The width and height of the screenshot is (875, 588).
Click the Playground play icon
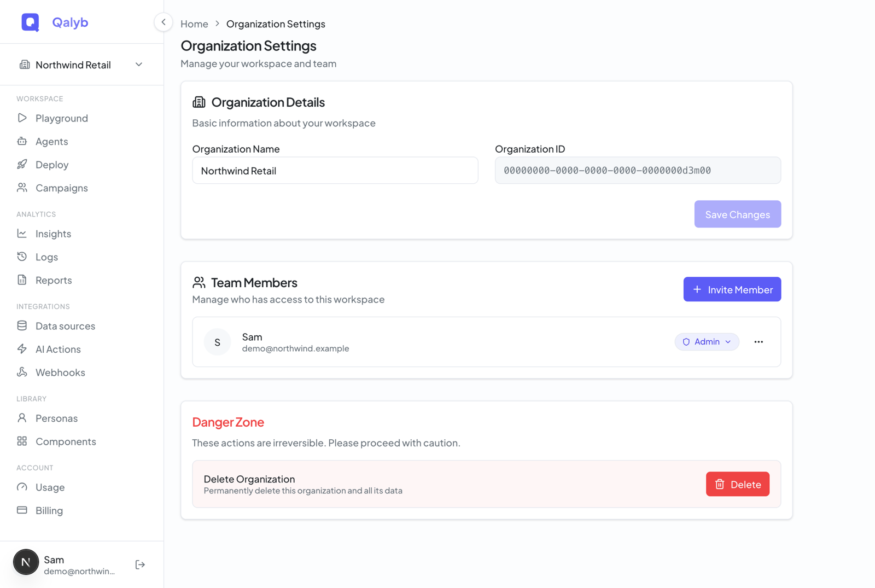tap(22, 118)
